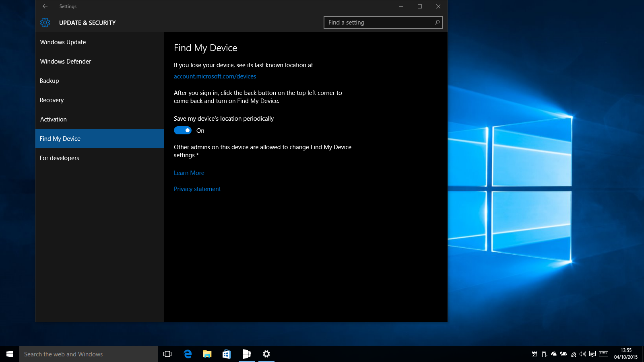
Task: Click the Settings gear in the taskbar
Action: (x=266, y=354)
